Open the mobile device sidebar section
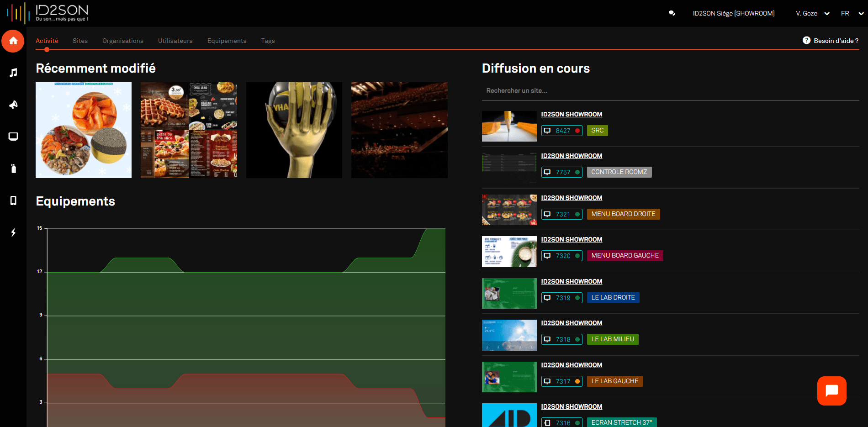868x427 pixels. click(x=13, y=200)
